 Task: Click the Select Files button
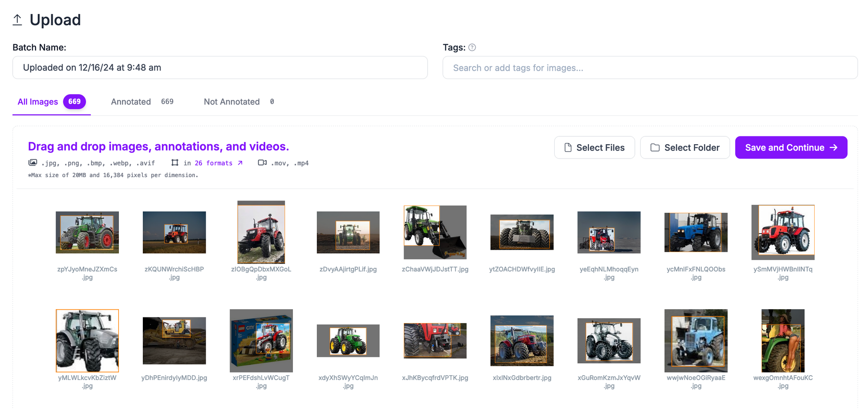[x=595, y=148]
